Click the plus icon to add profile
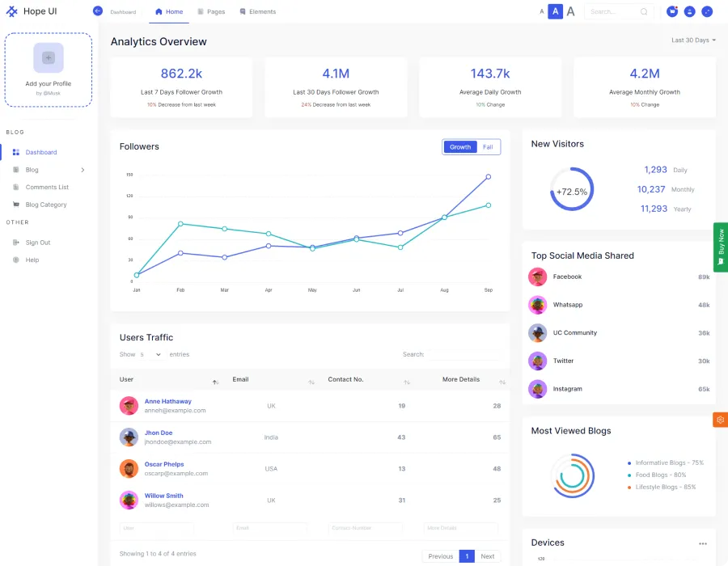The width and height of the screenshot is (728, 566). tap(49, 57)
